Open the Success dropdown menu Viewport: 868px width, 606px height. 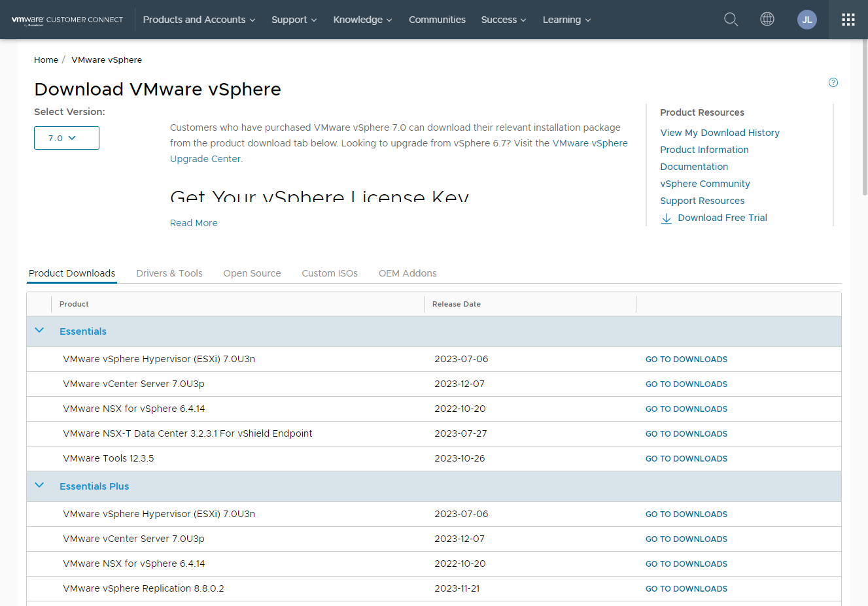click(504, 20)
